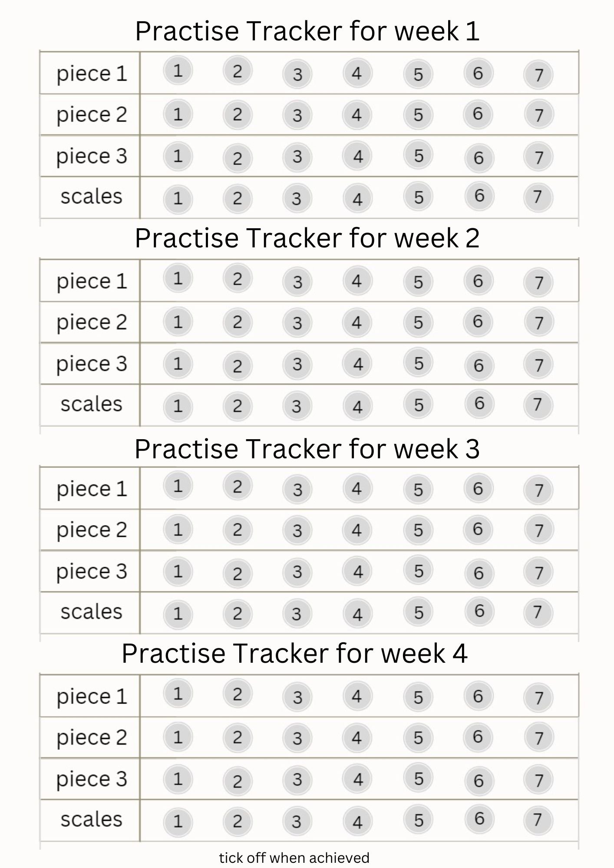Tick circle 7 for piece 1 in week 1
Screen dimensions: 614x868
coord(538,75)
